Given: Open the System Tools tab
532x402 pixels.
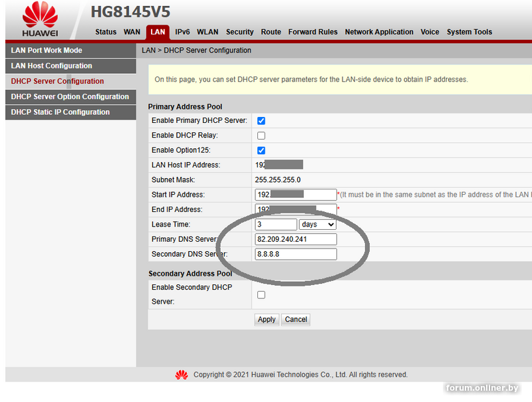Looking at the screenshot, I should pyautogui.click(x=469, y=32).
